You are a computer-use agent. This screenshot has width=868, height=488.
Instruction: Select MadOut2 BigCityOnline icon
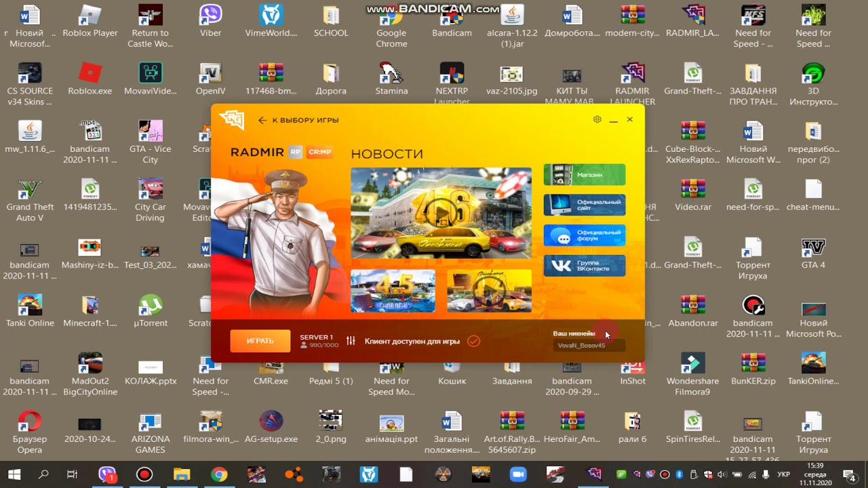[90, 375]
